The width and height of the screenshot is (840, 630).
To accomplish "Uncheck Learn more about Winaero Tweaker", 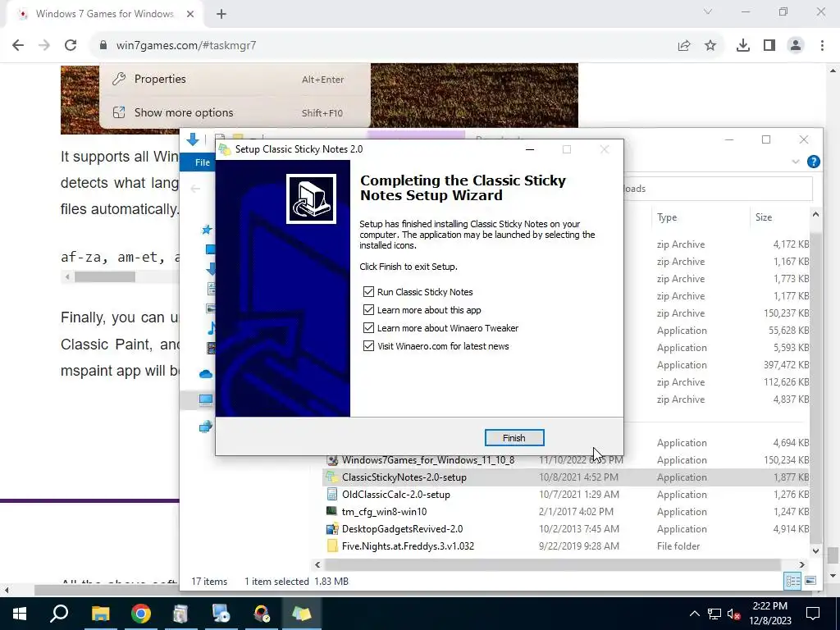I will coord(368,328).
